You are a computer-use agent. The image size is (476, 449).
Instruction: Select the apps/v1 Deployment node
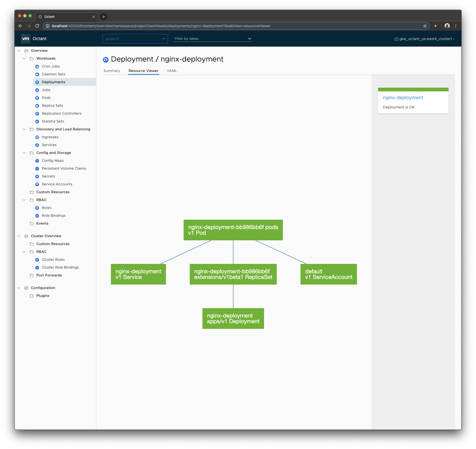233,318
